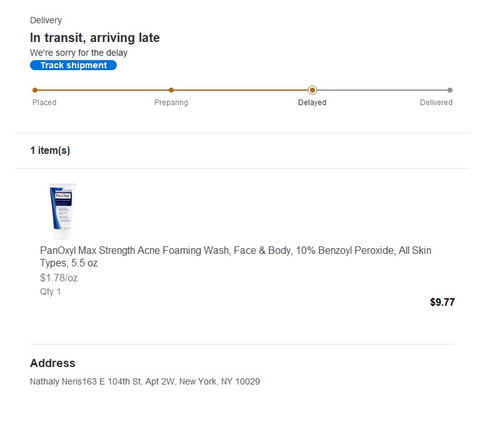Select the Preparing progress dot
This screenshot has height=429, width=500.
(x=171, y=90)
